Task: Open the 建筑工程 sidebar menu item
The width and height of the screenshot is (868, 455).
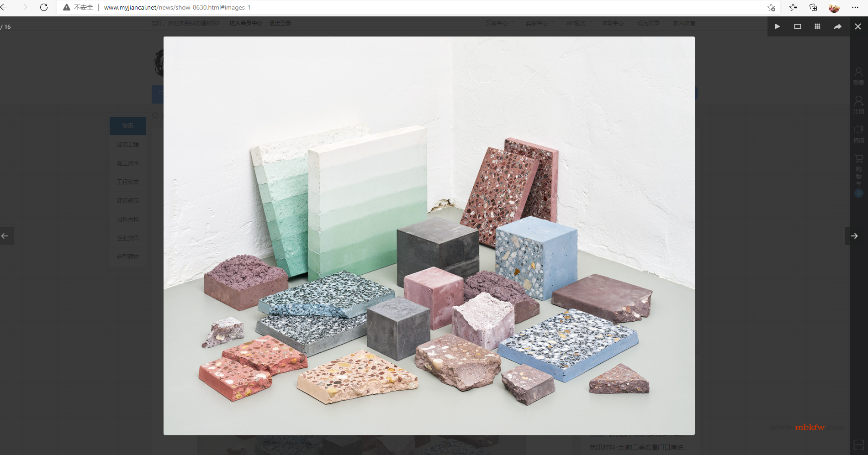Action: [x=128, y=145]
